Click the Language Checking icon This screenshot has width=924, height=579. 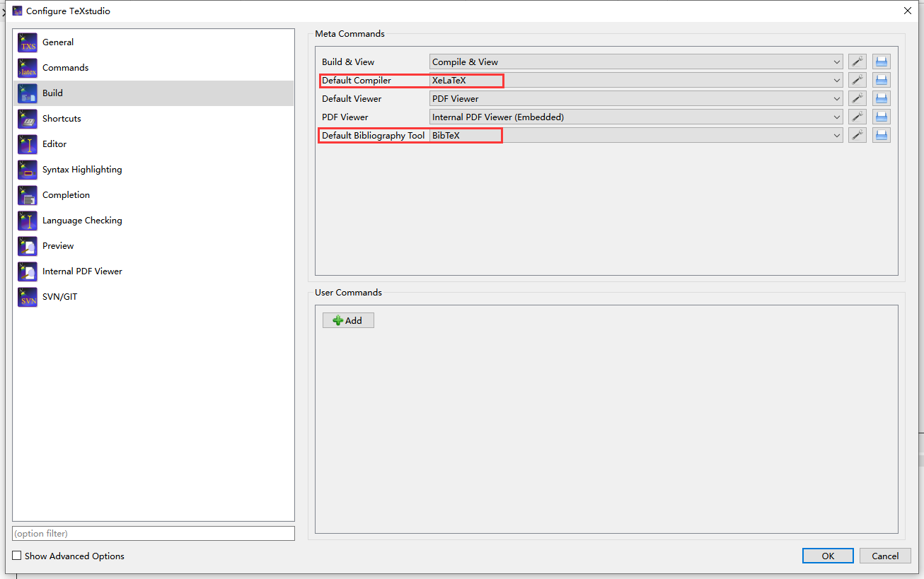click(28, 221)
